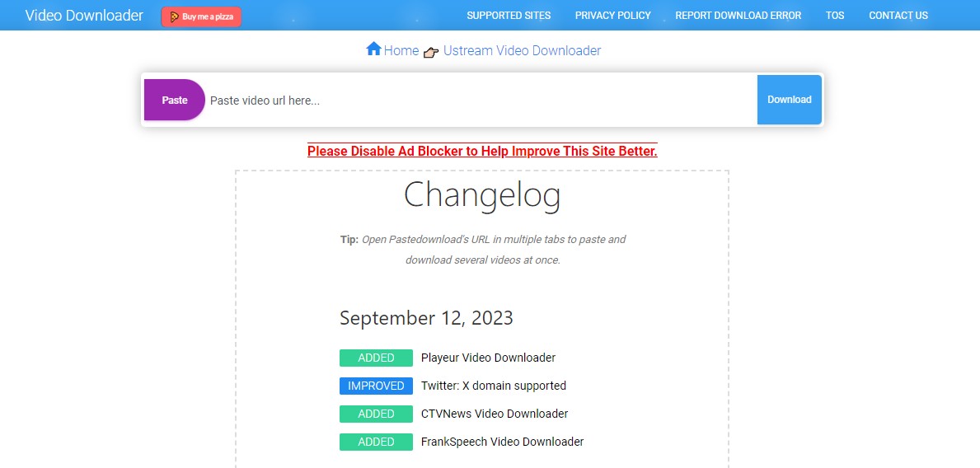
Task: Click the Disable Ad Blocker notice link
Action: (x=482, y=152)
